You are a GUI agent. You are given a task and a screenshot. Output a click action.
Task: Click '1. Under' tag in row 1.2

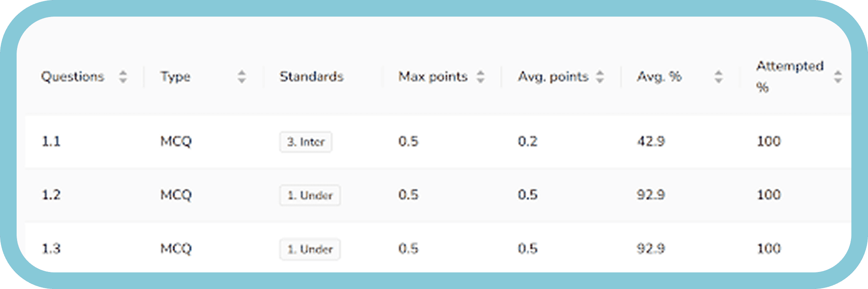310,195
